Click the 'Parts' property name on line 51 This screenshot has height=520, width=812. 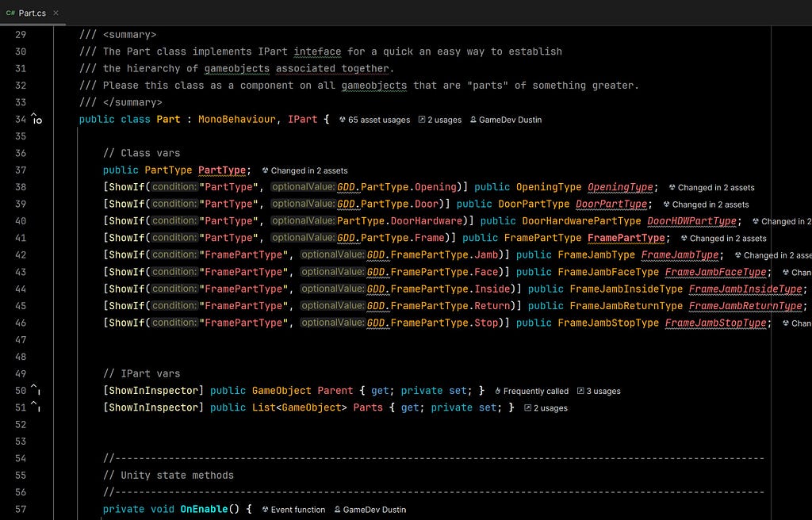368,407
